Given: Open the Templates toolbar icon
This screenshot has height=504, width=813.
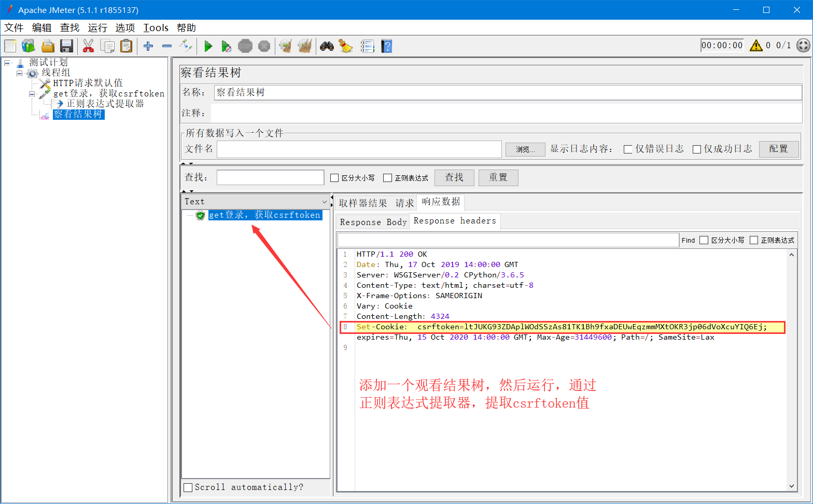Looking at the screenshot, I should pyautogui.click(x=29, y=46).
